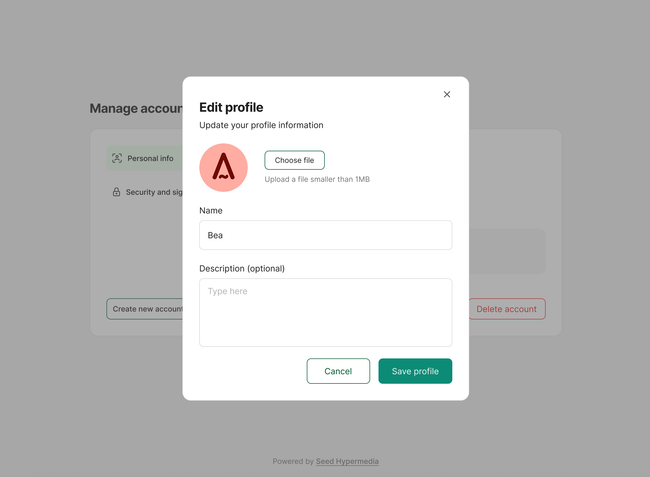Click the Choose file button
Image resolution: width=650 pixels, height=477 pixels.
(x=294, y=160)
